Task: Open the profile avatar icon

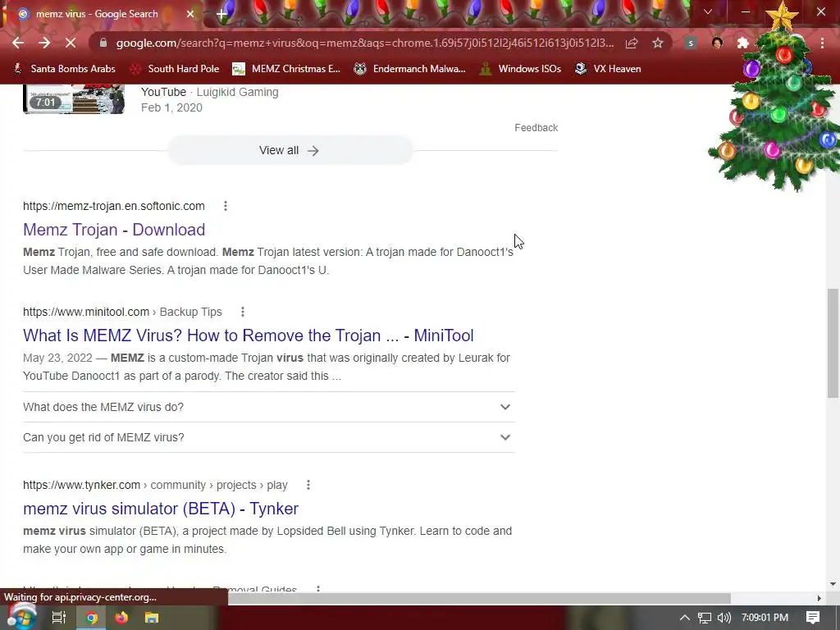Action: click(x=717, y=43)
